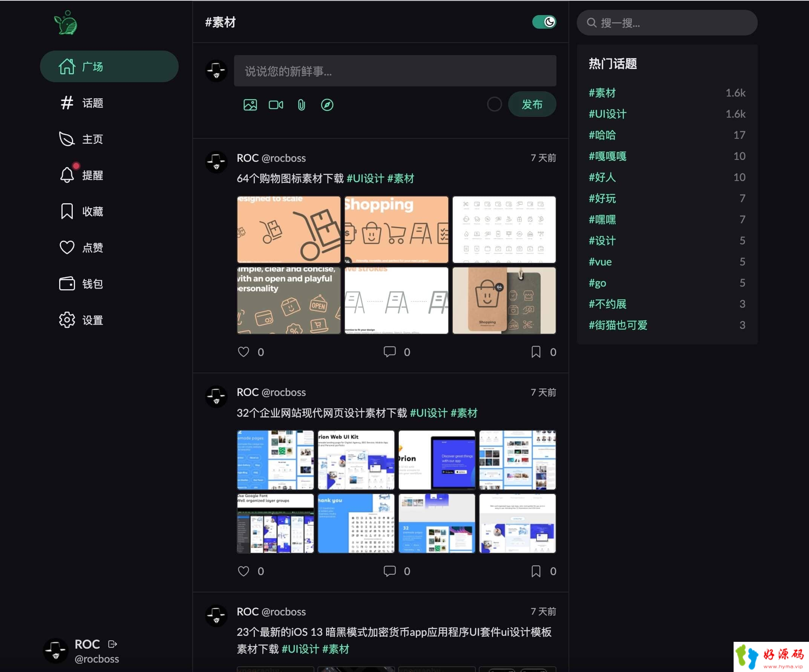809x672 pixels.
Task: Open the hand truck cart thumbnail
Action: pos(288,229)
